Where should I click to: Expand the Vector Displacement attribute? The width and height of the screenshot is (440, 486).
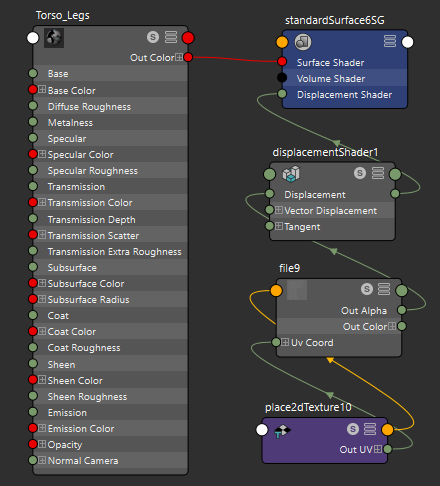tap(279, 210)
